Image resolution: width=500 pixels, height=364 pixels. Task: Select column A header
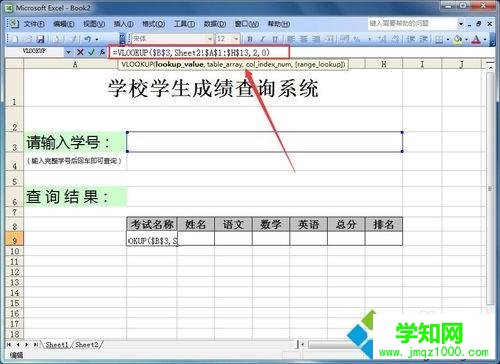tap(75, 64)
